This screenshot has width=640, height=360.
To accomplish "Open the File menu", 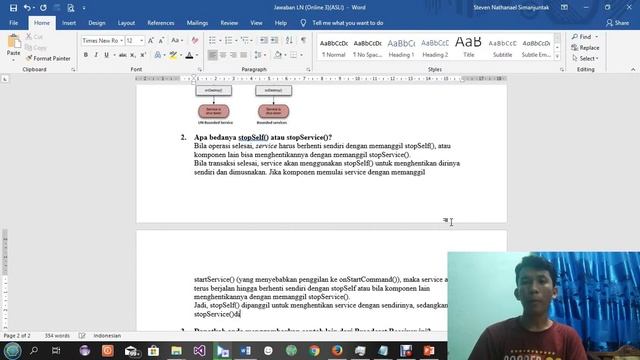I will [13, 23].
